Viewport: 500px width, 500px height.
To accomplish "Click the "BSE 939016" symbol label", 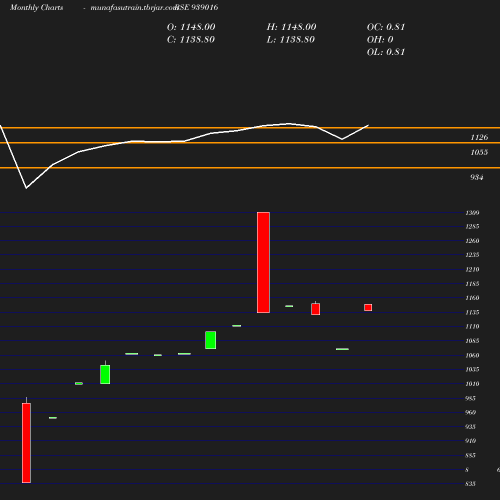I will 197,8.
